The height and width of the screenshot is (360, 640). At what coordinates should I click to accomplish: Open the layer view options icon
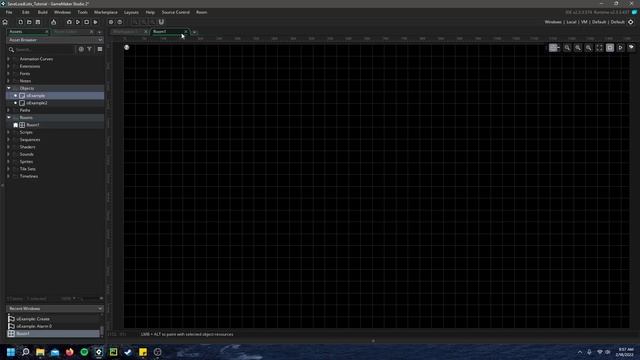coord(631,48)
